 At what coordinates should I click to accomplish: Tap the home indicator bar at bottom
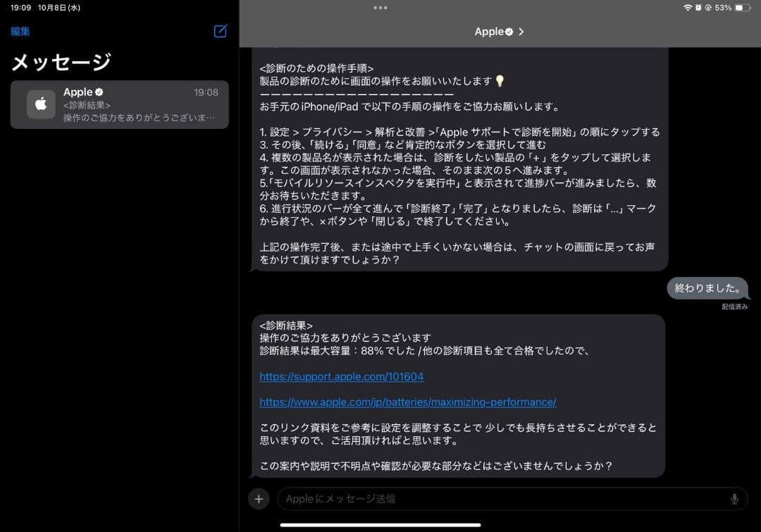380,524
